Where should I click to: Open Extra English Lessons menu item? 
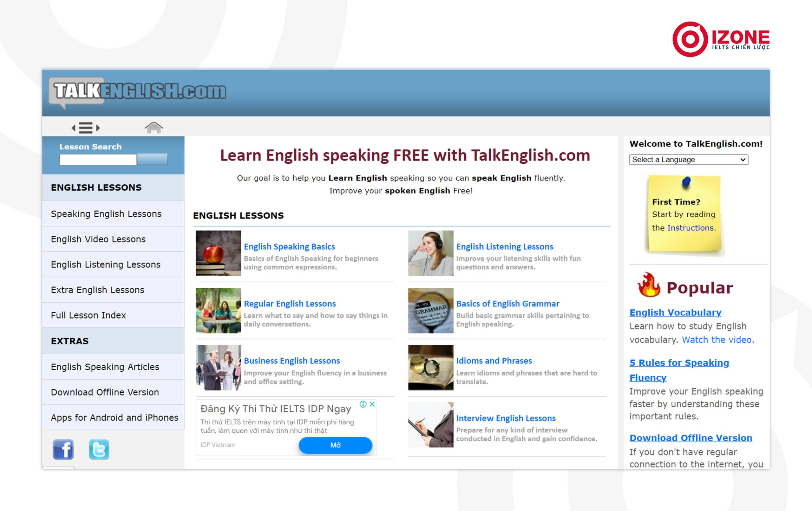point(113,290)
